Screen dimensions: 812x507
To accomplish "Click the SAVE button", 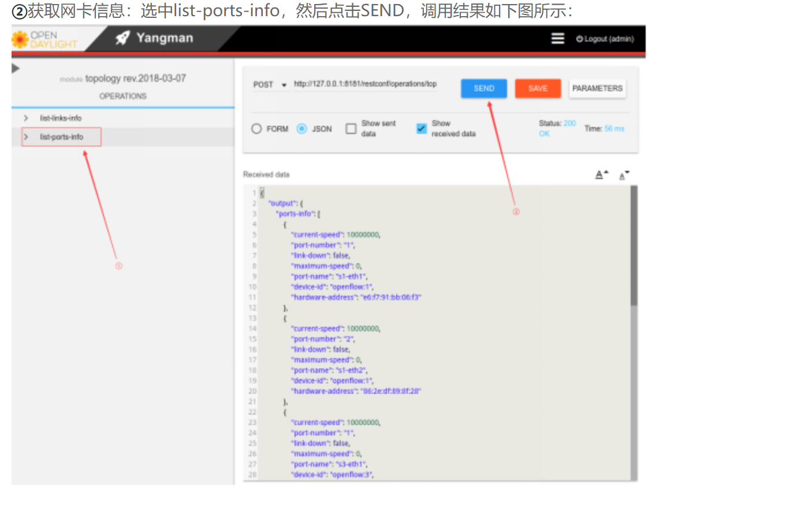I will 537,88.
